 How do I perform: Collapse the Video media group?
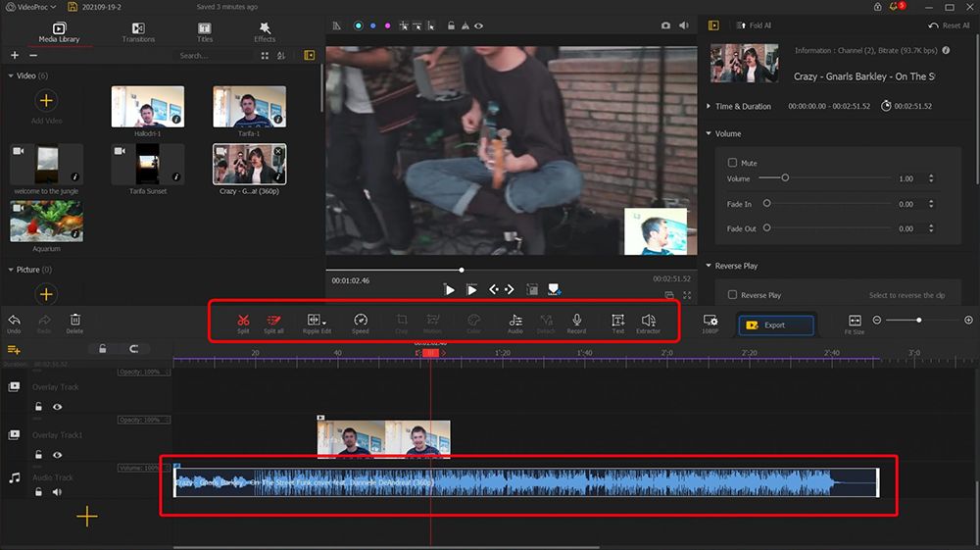(x=11, y=75)
